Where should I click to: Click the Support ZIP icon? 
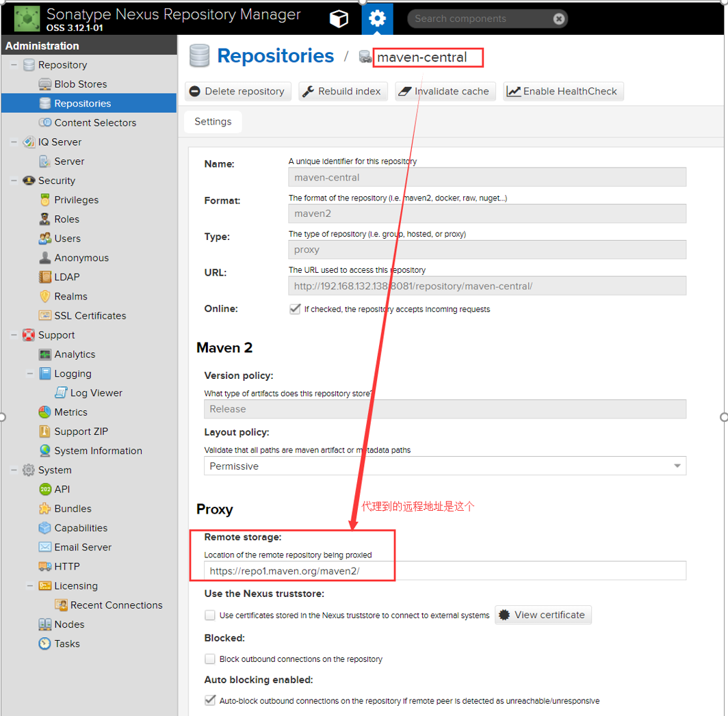pos(45,432)
